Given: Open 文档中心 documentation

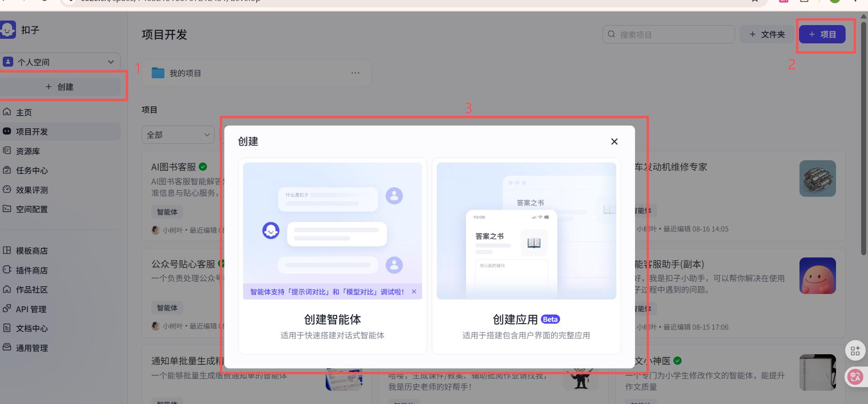Looking at the screenshot, I should [x=31, y=328].
